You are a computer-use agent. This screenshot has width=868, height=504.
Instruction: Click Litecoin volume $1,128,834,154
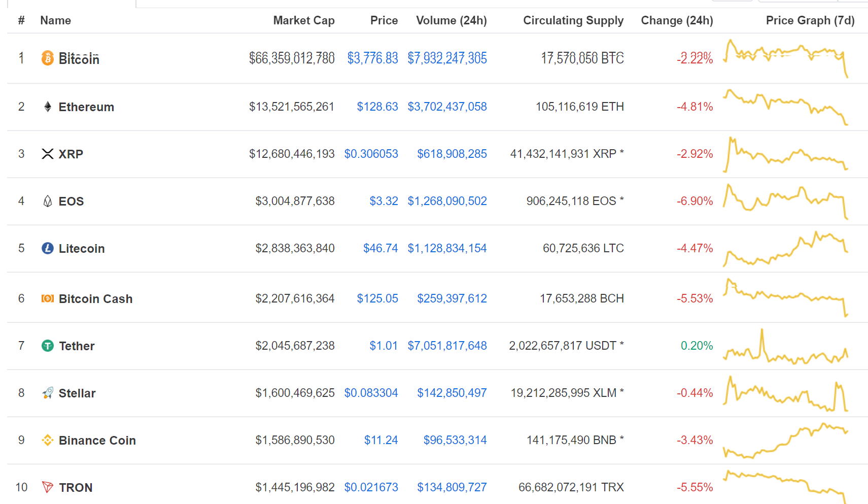tap(447, 248)
